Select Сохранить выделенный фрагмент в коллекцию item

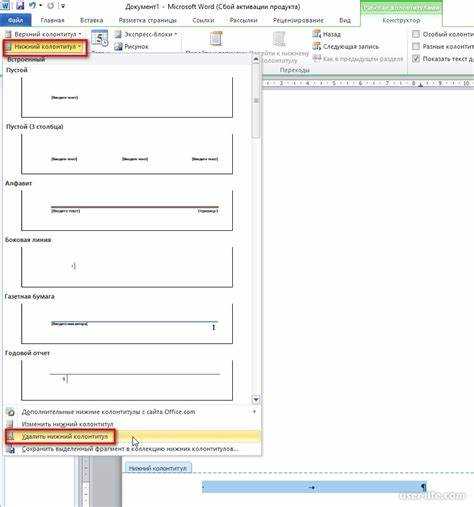pyautogui.click(x=133, y=449)
